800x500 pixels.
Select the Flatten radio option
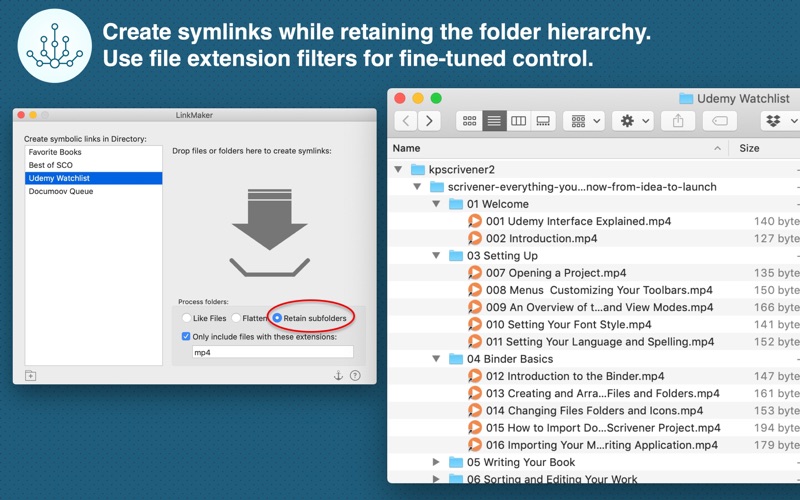pyautogui.click(x=236, y=318)
